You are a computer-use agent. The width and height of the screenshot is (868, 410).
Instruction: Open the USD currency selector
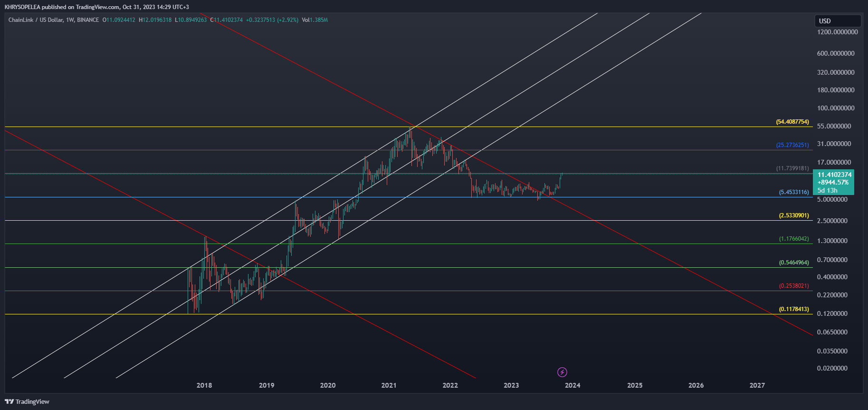pos(838,21)
